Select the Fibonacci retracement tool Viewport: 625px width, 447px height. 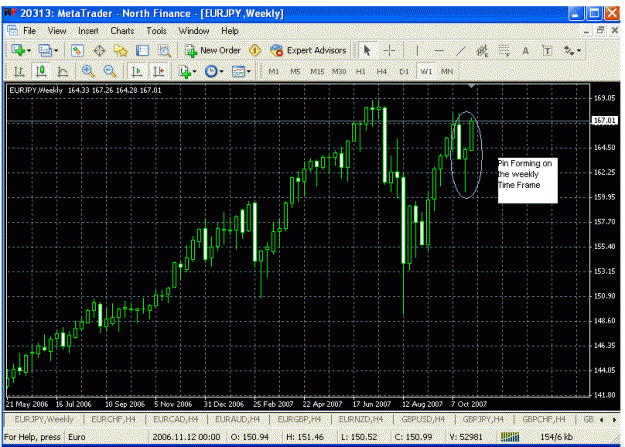pyautogui.click(x=504, y=50)
